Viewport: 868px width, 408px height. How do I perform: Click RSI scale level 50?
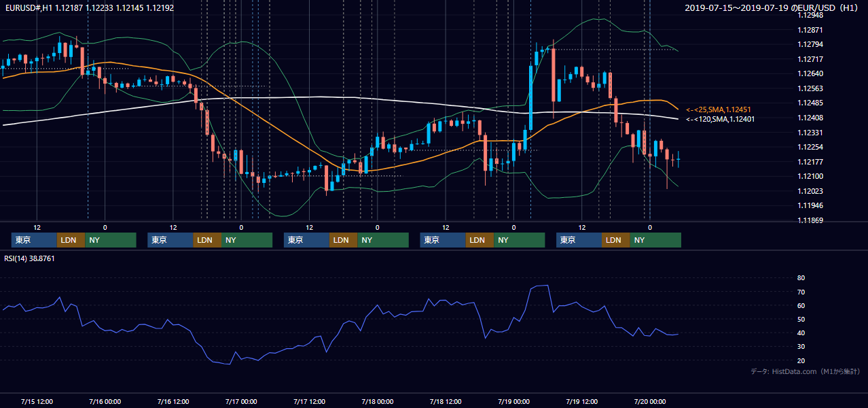801,319
